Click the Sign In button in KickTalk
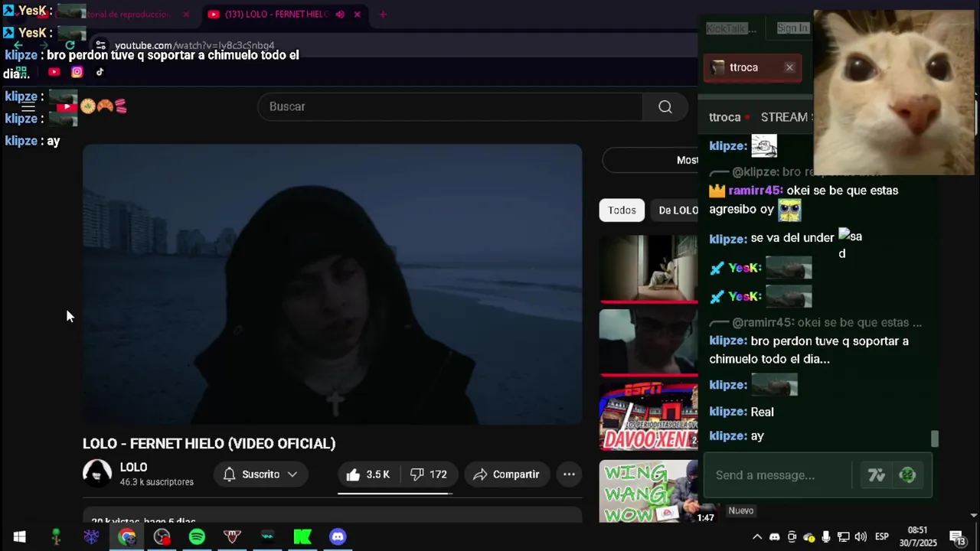 pos(792,28)
